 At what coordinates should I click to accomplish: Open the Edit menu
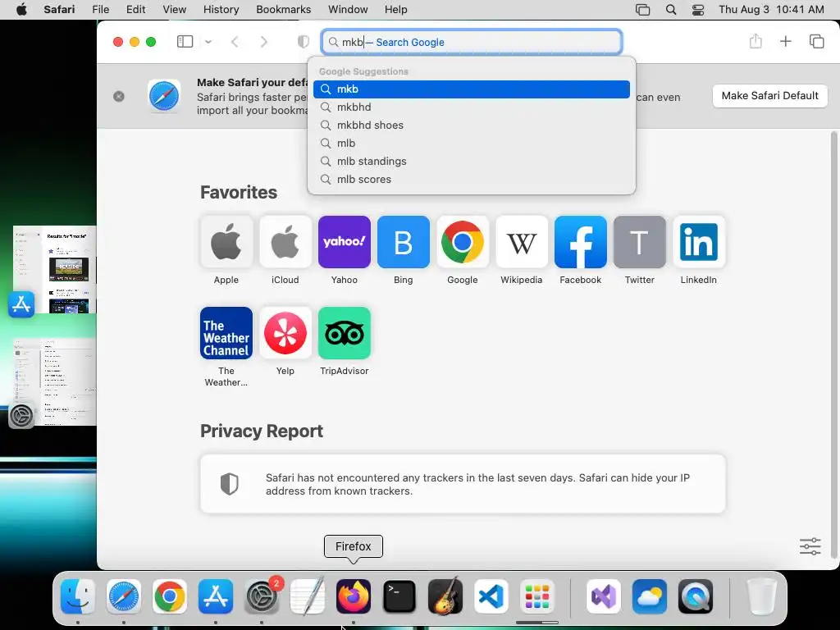[135, 10]
